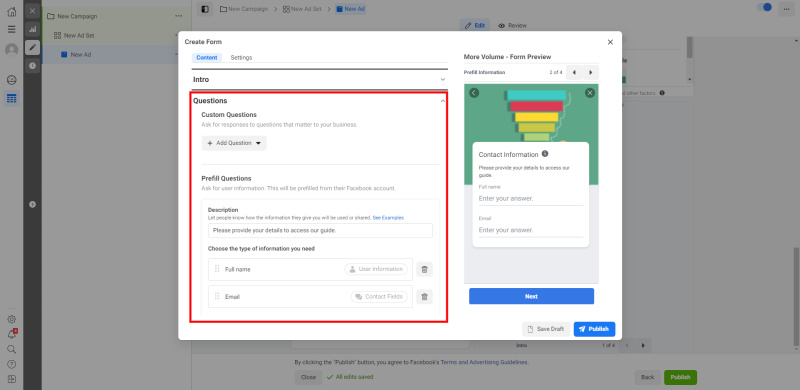Click the Back button at bottom
The image size is (800, 390).
[647, 377]
